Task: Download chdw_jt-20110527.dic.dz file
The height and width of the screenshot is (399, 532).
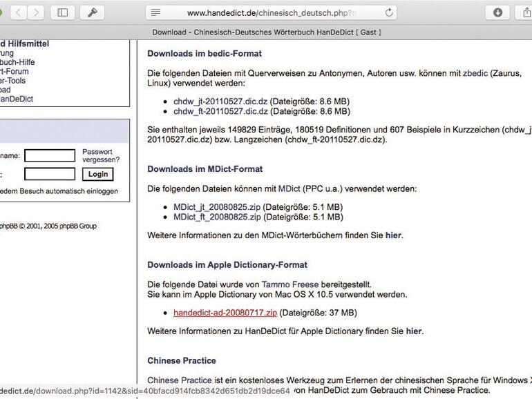Action: point(220,101)
